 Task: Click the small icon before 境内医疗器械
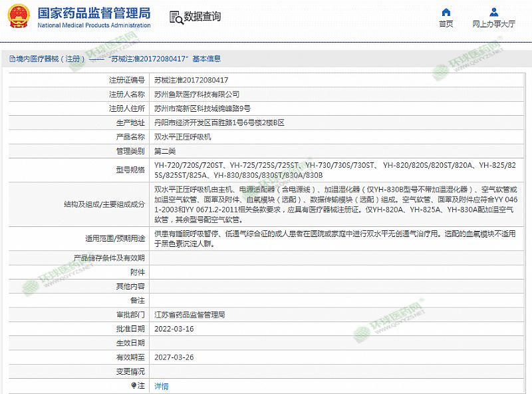5,59
